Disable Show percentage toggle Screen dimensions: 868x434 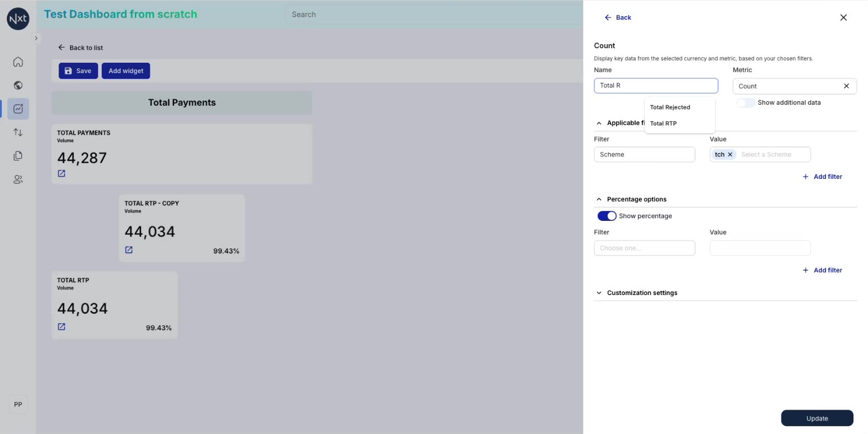[607, 216]
